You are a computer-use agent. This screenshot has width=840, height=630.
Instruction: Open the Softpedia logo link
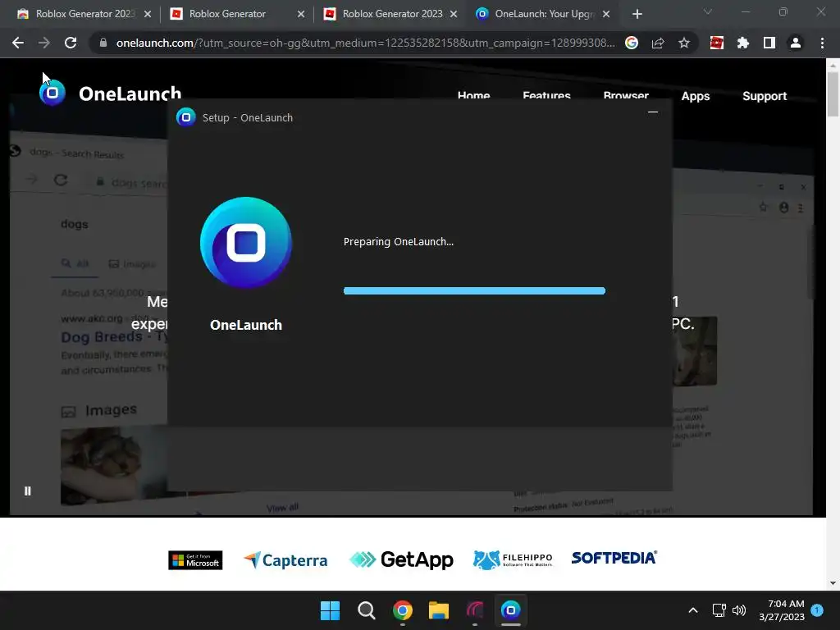coord(614,558)
